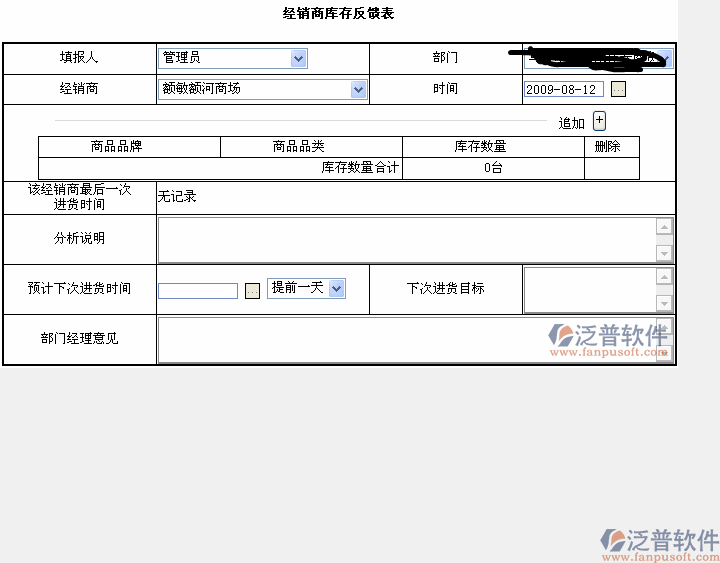The height and width of the screenshot is (563, 720).
Task: Click the 删除 column header
Action: pyautogui.click(x=607, y=147)
